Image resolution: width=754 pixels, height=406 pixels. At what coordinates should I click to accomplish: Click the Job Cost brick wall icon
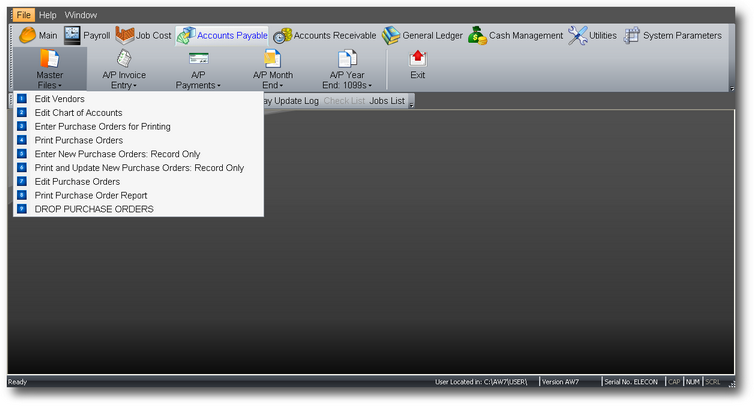(x=125, y=35)
